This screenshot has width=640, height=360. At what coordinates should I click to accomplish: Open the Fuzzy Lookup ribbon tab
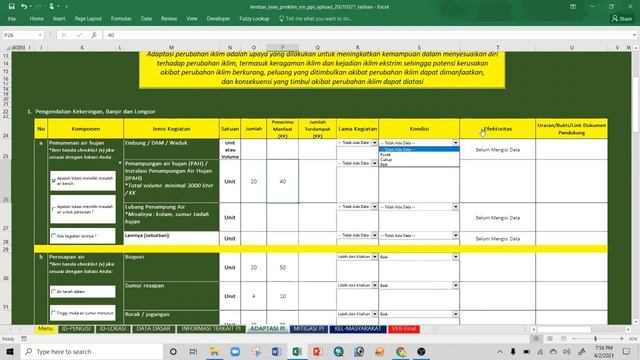pos(254,19)
